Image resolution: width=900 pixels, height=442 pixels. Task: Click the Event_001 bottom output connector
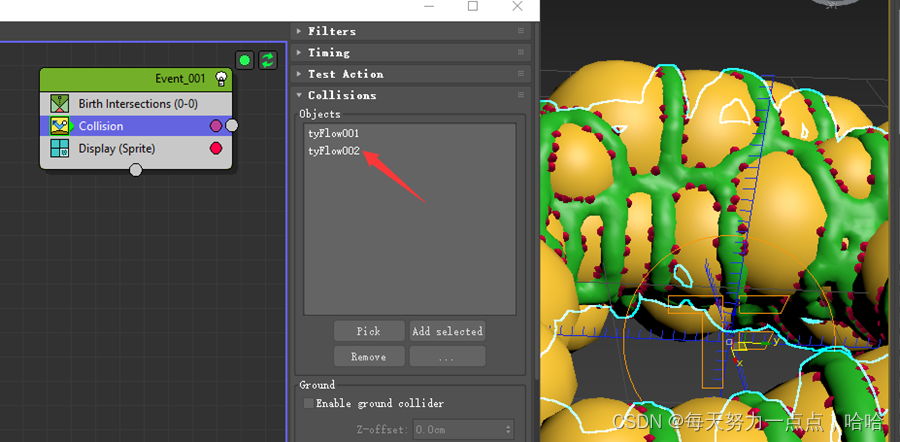(x=135, y=170)
